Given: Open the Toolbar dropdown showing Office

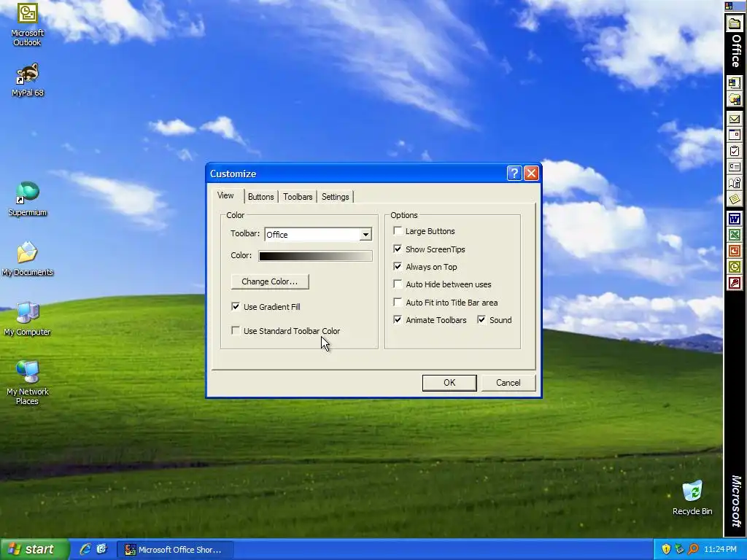Looking at the screenshot, I should click(365, 234).
